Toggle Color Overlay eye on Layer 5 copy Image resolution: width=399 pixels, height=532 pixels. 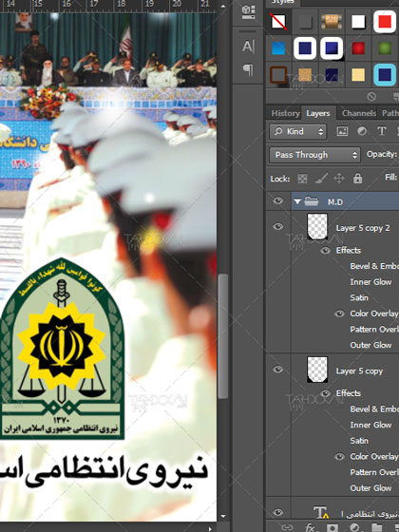339,457
